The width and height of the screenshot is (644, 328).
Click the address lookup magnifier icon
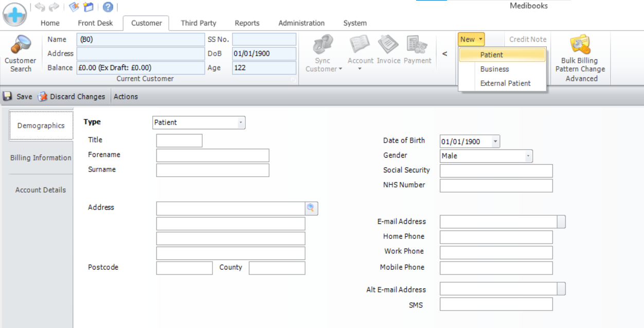click(x=311, y=208)
